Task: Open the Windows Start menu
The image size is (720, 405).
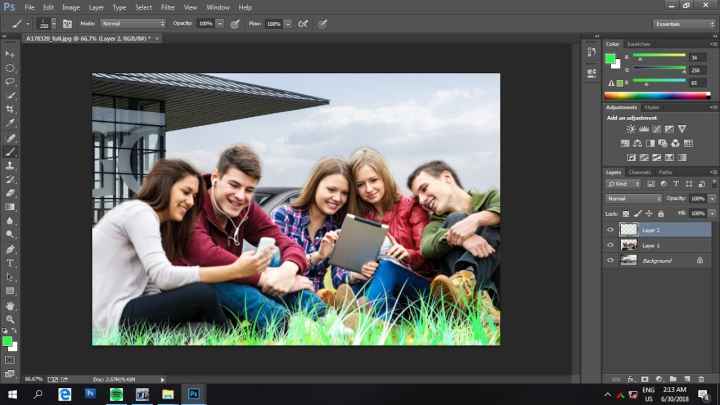Action: tap(11, 395)
